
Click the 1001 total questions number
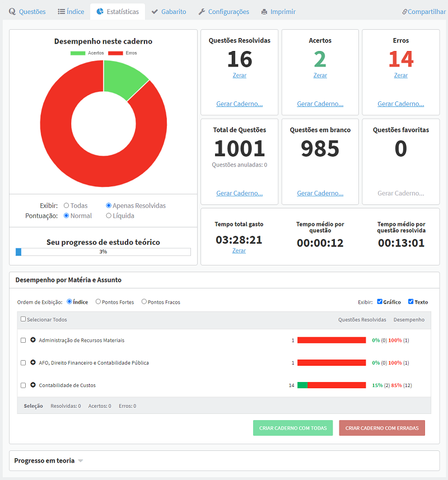coord(239,148)
